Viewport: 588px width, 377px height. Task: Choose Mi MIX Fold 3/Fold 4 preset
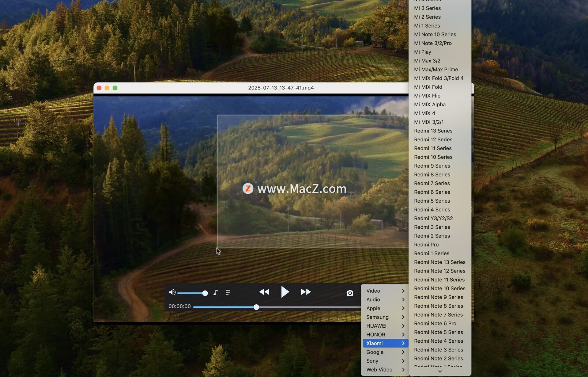tap(439, 78)
